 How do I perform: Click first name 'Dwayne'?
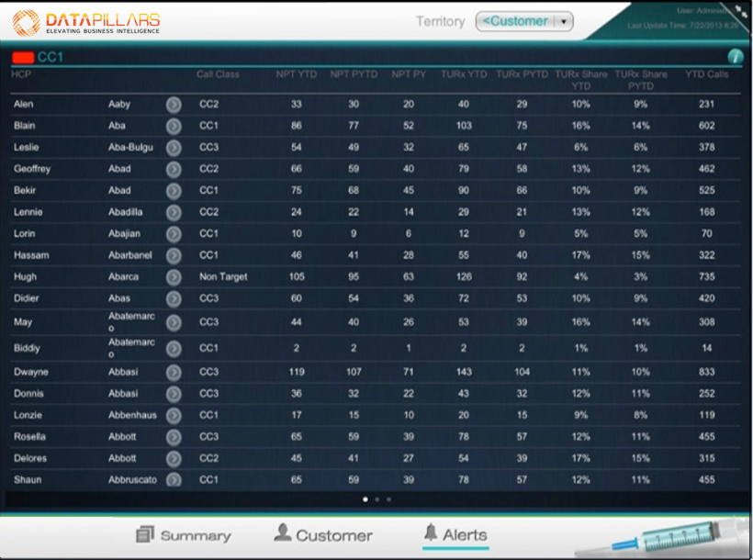pyautogui.click(x=31, y=372)
